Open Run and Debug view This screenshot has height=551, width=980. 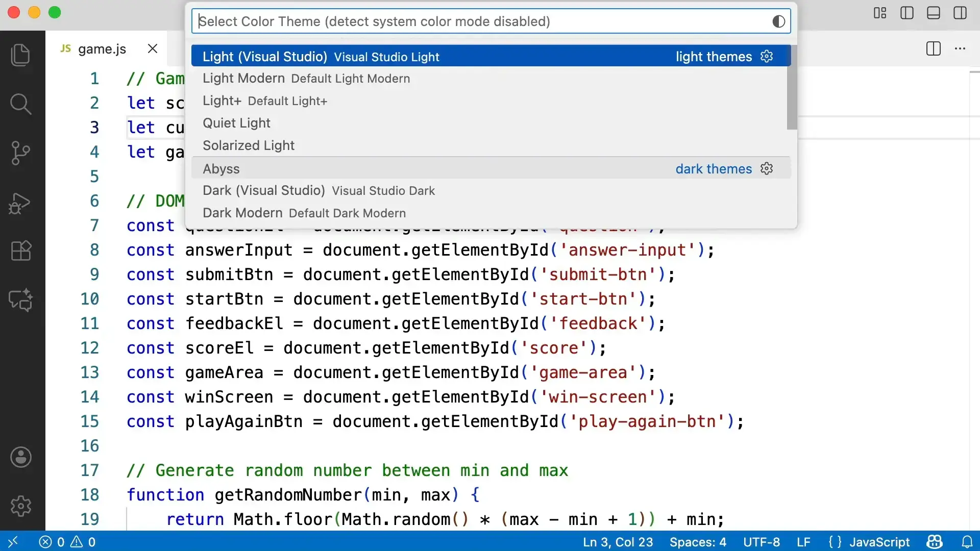pos(20,203)
